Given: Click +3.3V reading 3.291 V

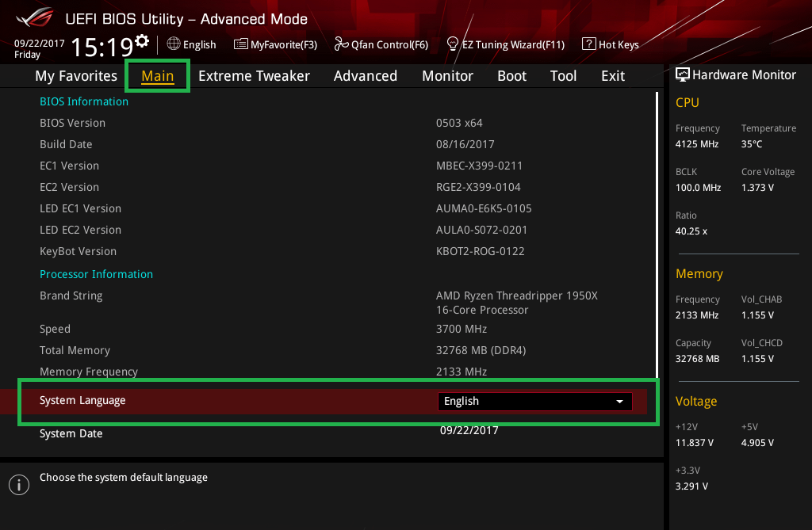Looking at the screenshot, I should [691, 486].
